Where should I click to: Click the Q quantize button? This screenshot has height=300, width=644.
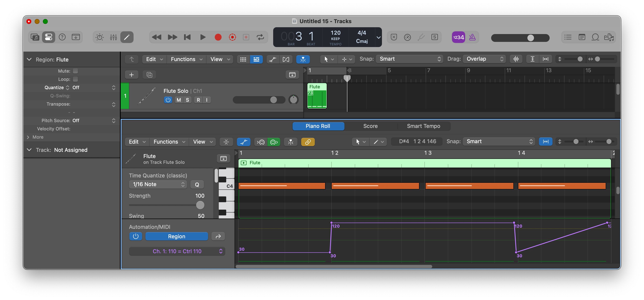click(x=197, y=184)
